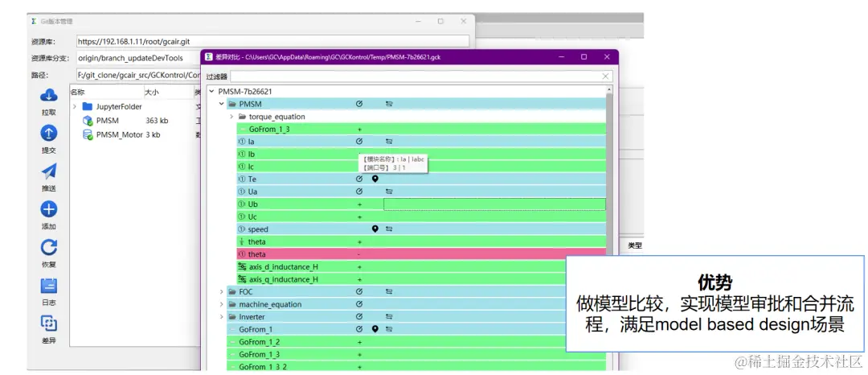Click the PMSM 363 kb project file icon
868x375 pixels.
coord(87,120)
